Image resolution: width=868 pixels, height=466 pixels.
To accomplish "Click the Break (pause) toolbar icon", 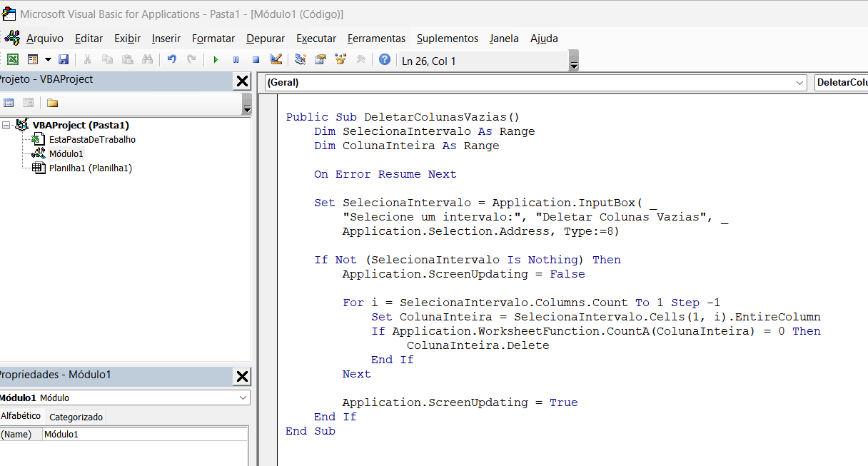I will 236,60.
